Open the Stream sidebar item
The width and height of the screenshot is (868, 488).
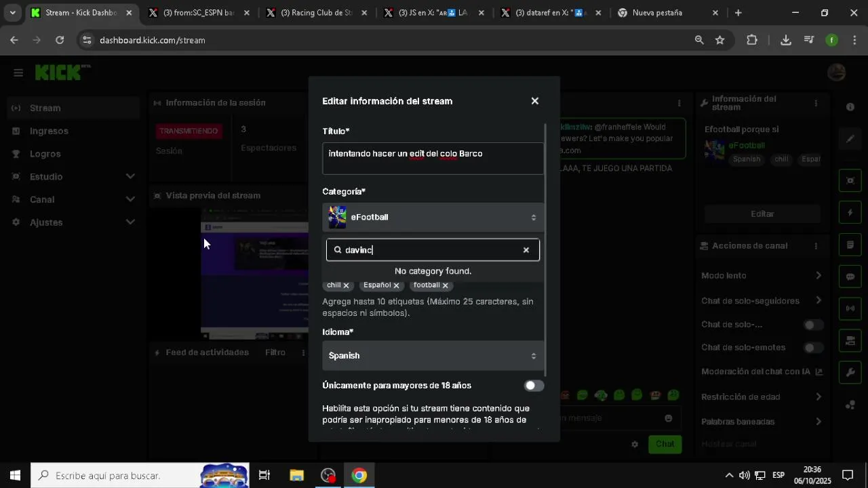point(73,108)
